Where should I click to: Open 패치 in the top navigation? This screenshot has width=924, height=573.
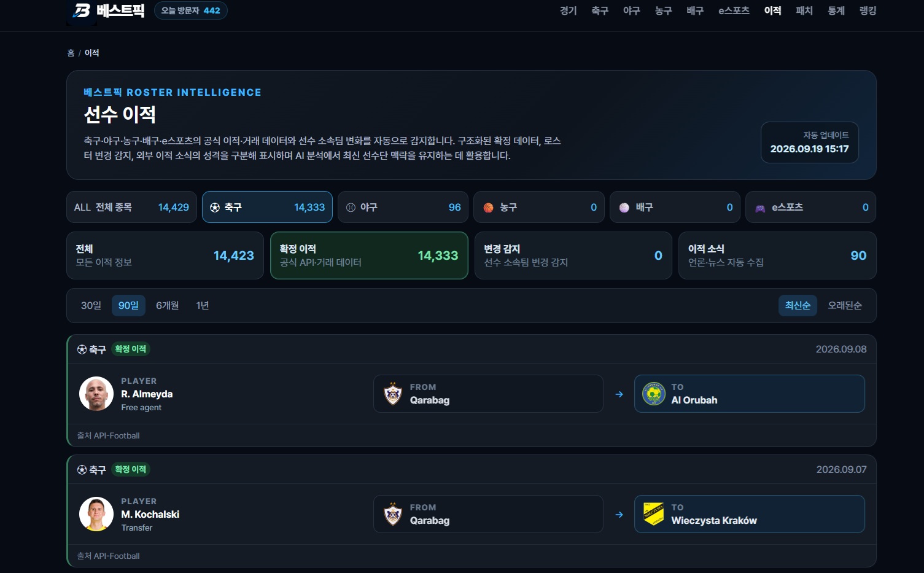(x=804, y=10)
